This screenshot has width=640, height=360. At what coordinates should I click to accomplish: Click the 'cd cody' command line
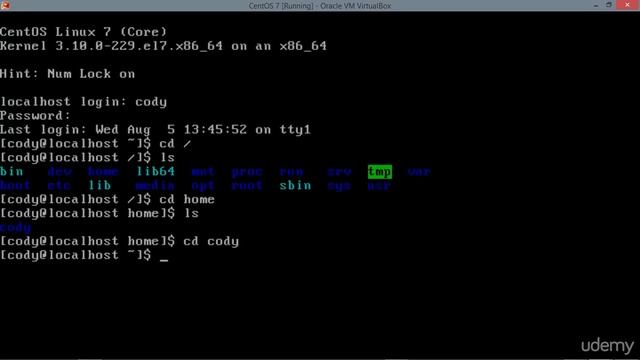click(119, 241)
